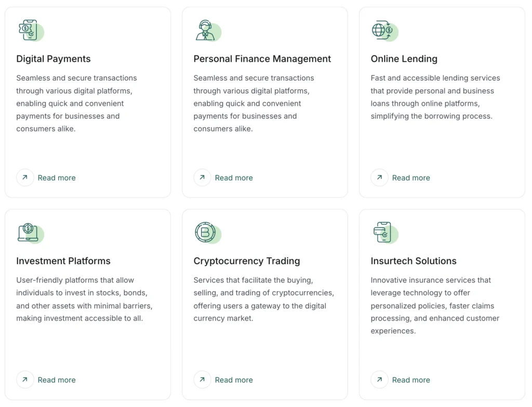532x407 pixels.
Task: Click the Insurtech Solutions mobile wallet icon
Action: point(384,233)
